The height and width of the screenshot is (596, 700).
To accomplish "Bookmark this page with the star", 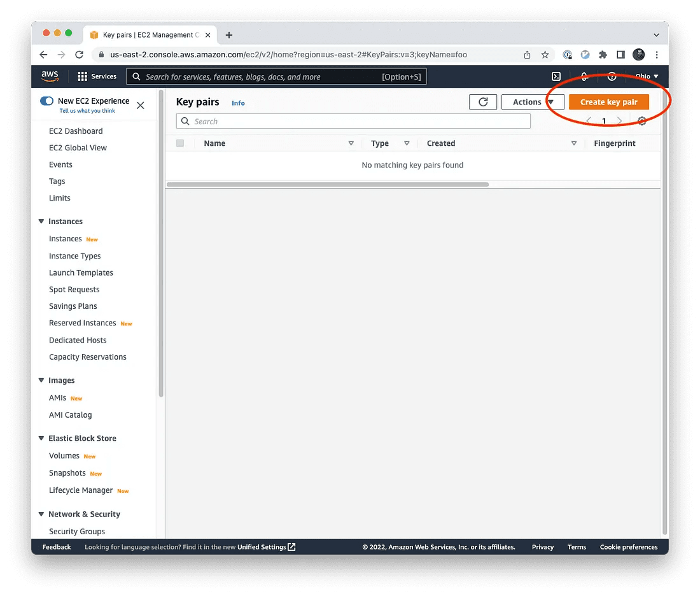I will pos(545,55).
